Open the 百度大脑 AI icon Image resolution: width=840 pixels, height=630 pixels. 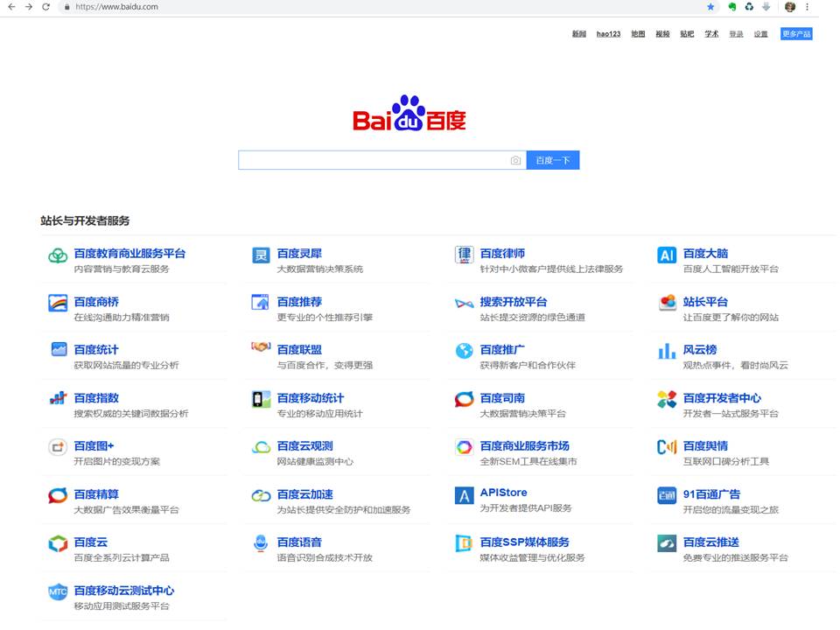(x=667, y=255)
